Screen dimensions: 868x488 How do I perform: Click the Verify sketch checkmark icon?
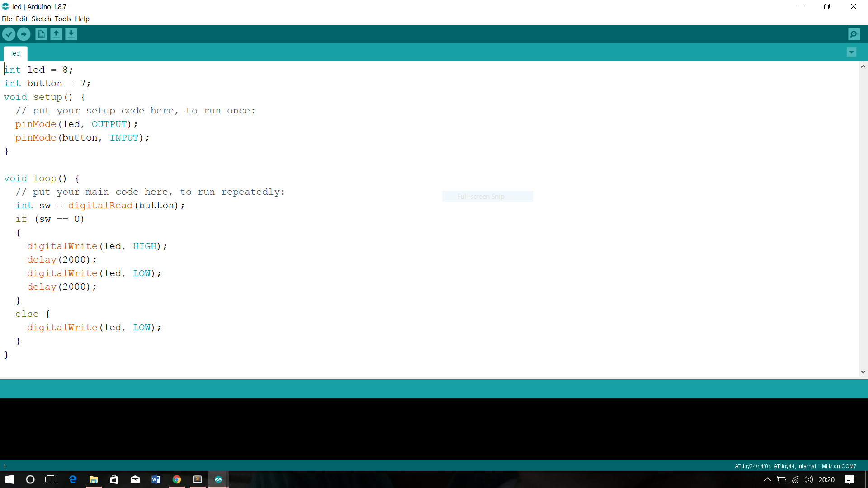pos(9,34)
